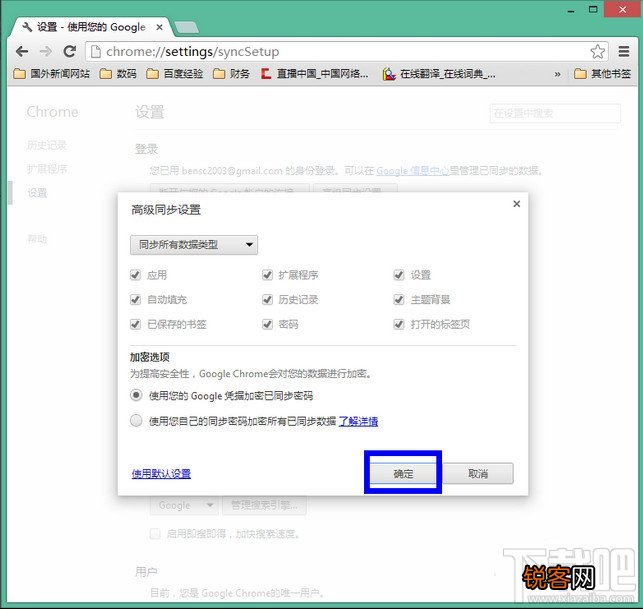This screenshot has height=609, width=643.
Task: Maximize the Chrome window
Action: coord(593,9)
